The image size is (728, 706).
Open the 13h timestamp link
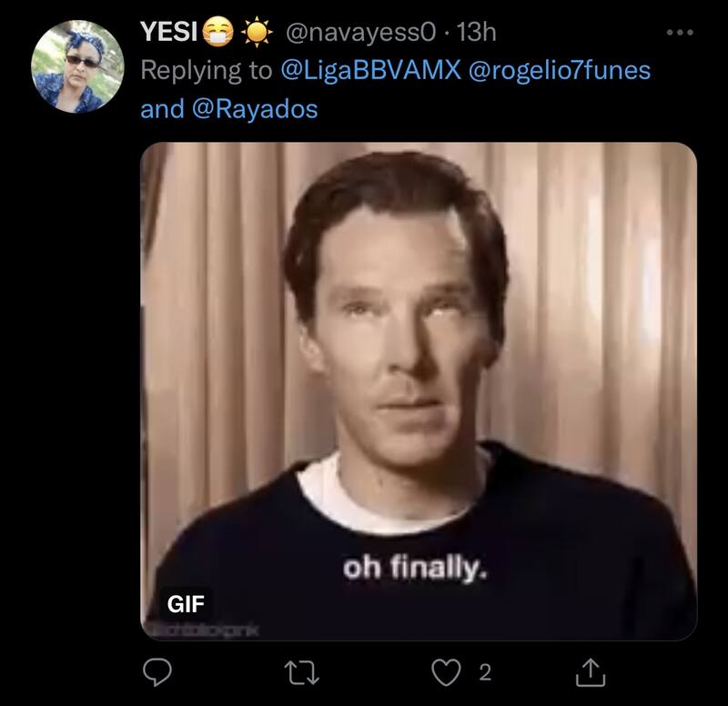476,34
